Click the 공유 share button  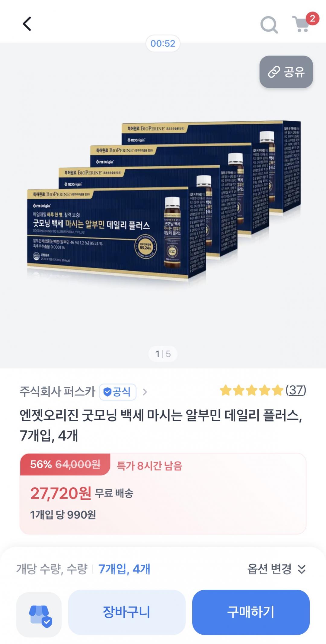(286, 72)
